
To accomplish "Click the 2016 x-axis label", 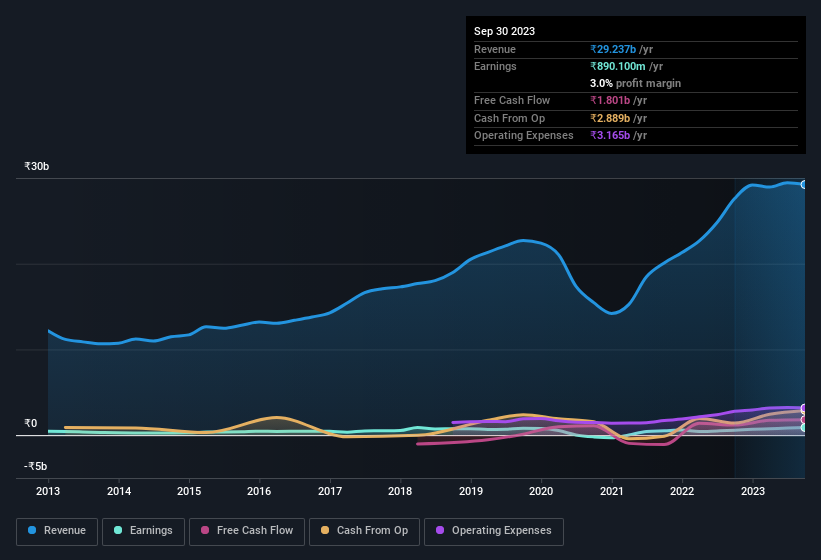I will click(259, 491).
